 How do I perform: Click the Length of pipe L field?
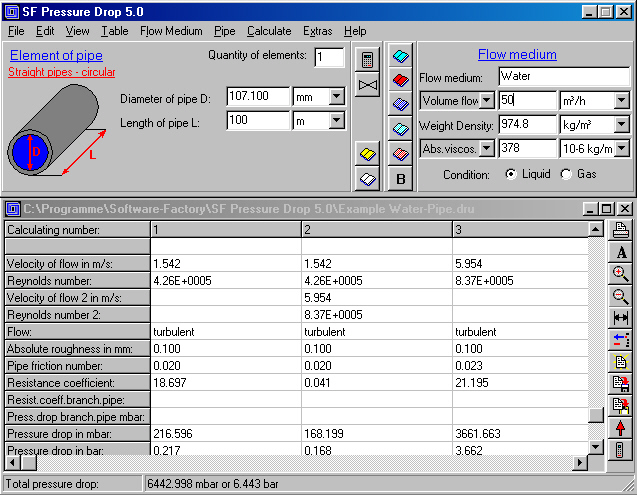[x=258, y=120]
